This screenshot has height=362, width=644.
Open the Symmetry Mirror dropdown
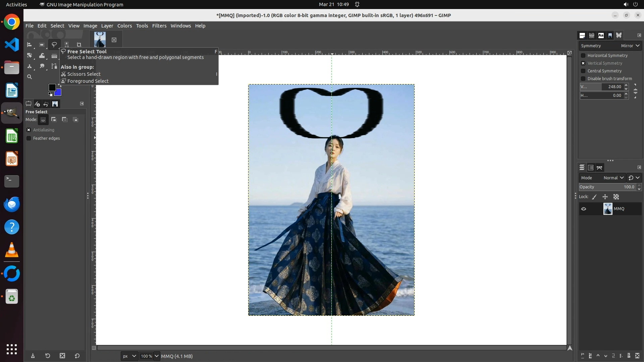(x=630, y=46)
